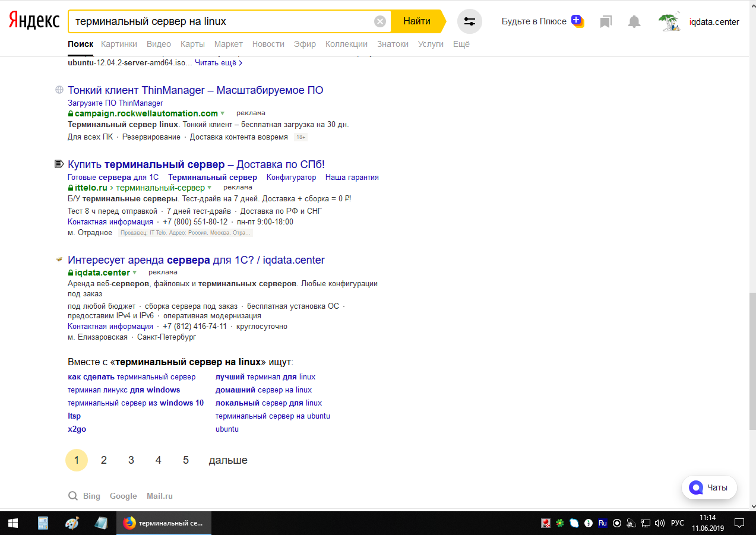Click the related search x2go
The width and height of the screenshot is (756, 535).
coord(77,429)
